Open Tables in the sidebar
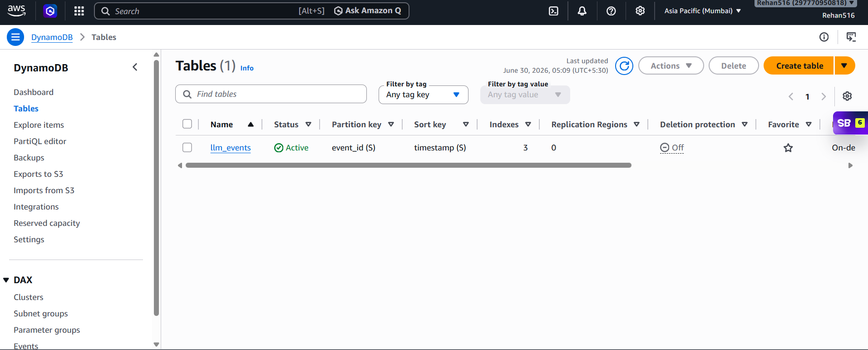 coord(26,109)
